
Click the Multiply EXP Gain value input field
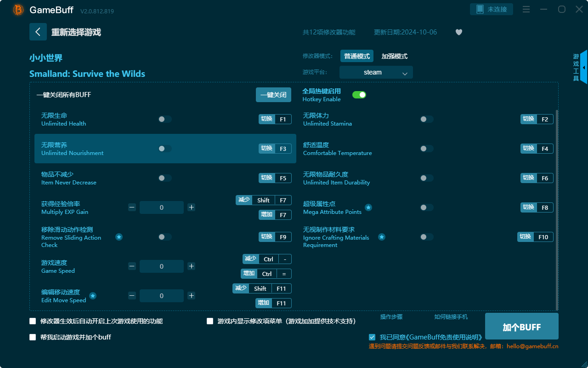pos(162,207)
